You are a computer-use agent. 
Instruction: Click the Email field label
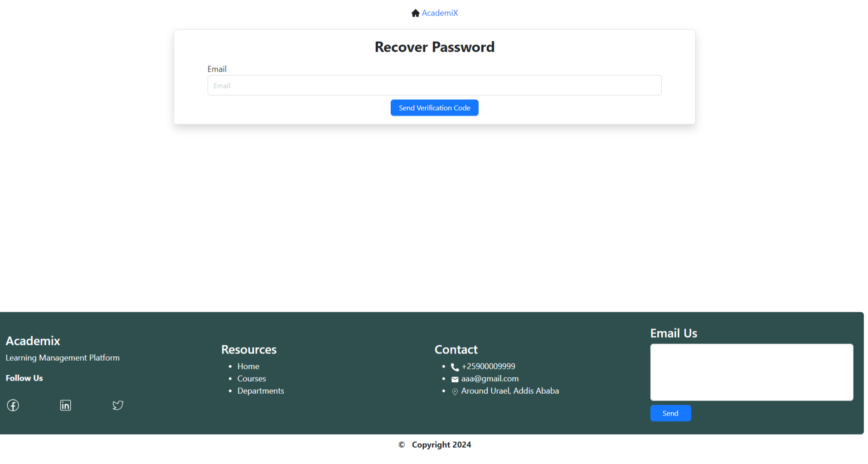(x=217, y=69)
